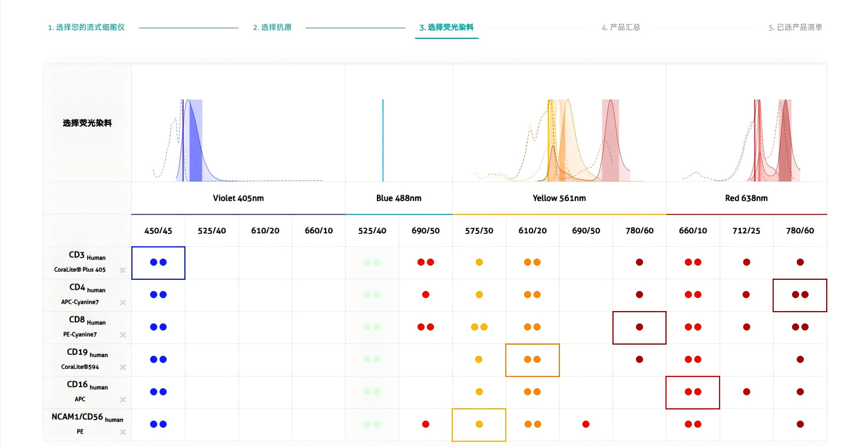This screenshot has height=446, width=868.
Task: Remove the CD4 APC-Cyanine7 row
Action: coord(122,303)
